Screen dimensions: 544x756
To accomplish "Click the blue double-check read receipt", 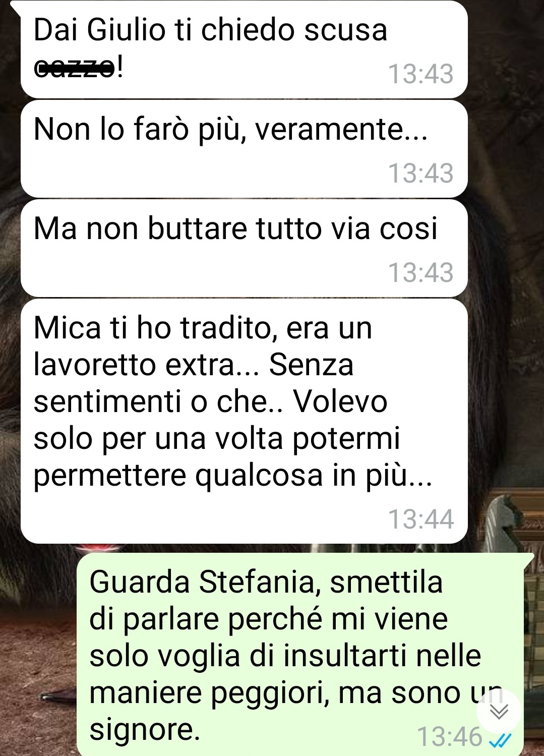I will pyautogui.click(x=501, y=740).
